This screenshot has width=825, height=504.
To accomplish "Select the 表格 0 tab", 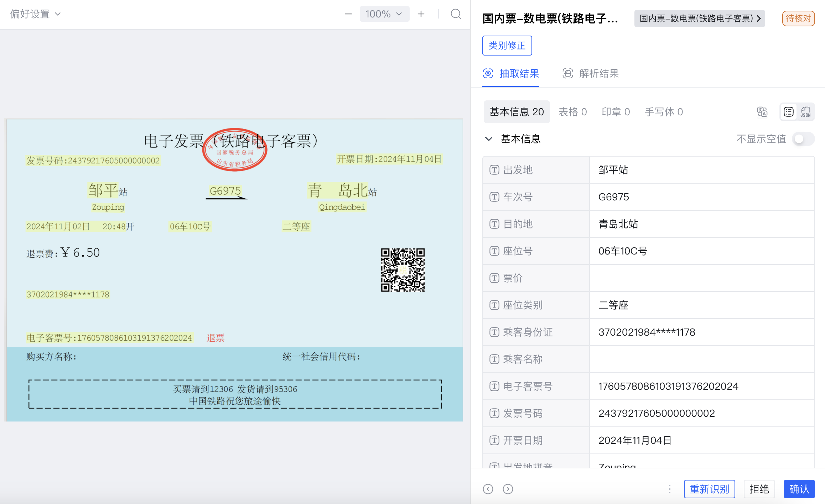I will coord(572,112).
